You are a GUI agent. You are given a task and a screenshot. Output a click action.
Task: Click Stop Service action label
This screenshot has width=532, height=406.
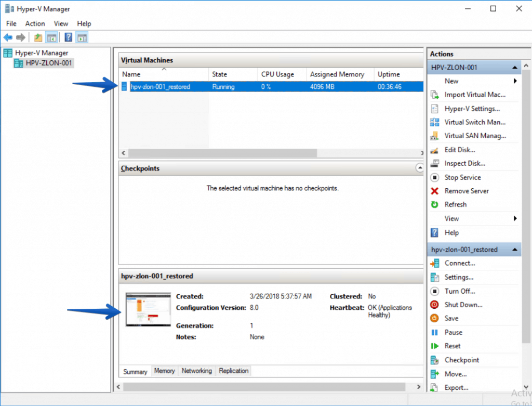[463, 177]
